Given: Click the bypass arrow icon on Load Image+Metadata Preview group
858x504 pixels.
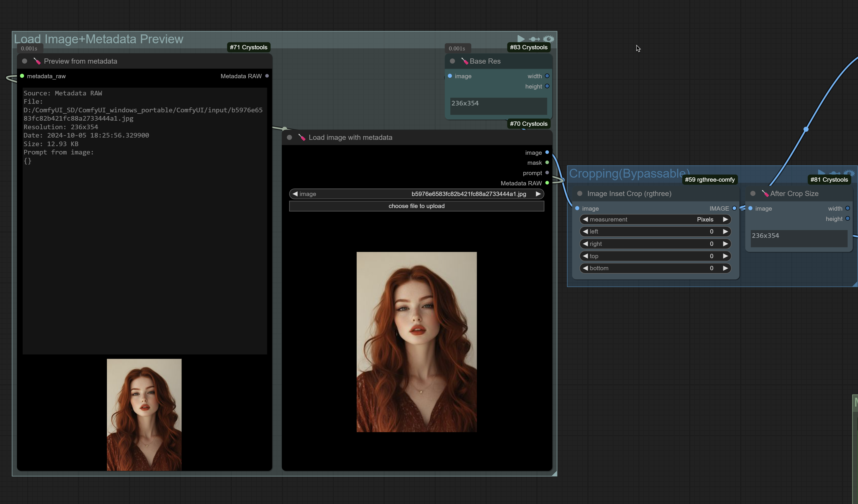Looking at the screenshot, I should 534,39.
